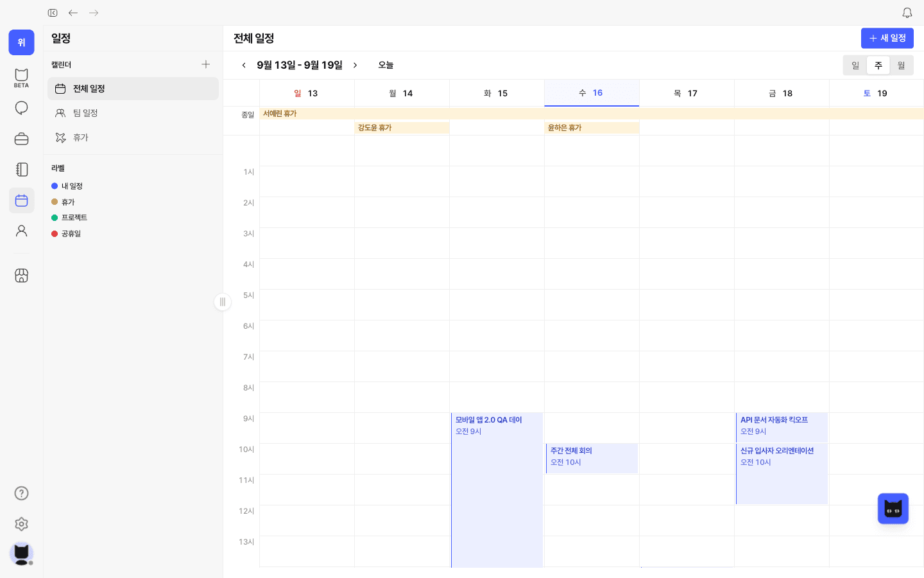
Task: Switch to month view 월
Action: 901,66
